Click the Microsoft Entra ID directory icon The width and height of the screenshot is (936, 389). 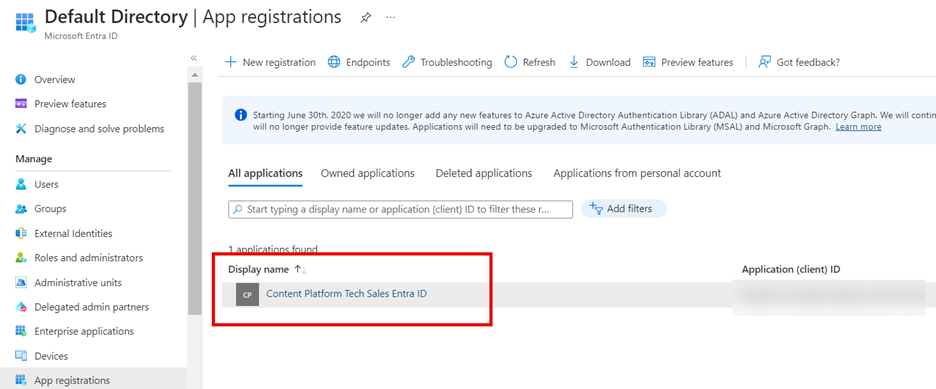click(x=25, y=23)
